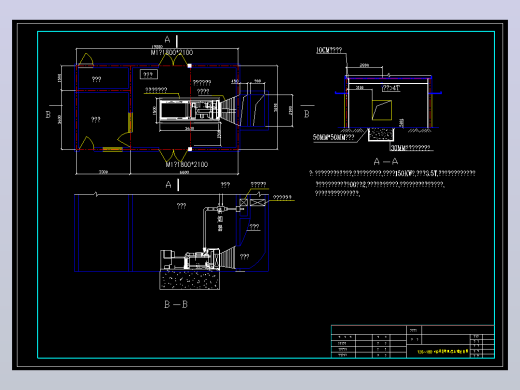The image size is (520, 390).
Task: Select the "A — A" section title
Action: tap(386, 162)
